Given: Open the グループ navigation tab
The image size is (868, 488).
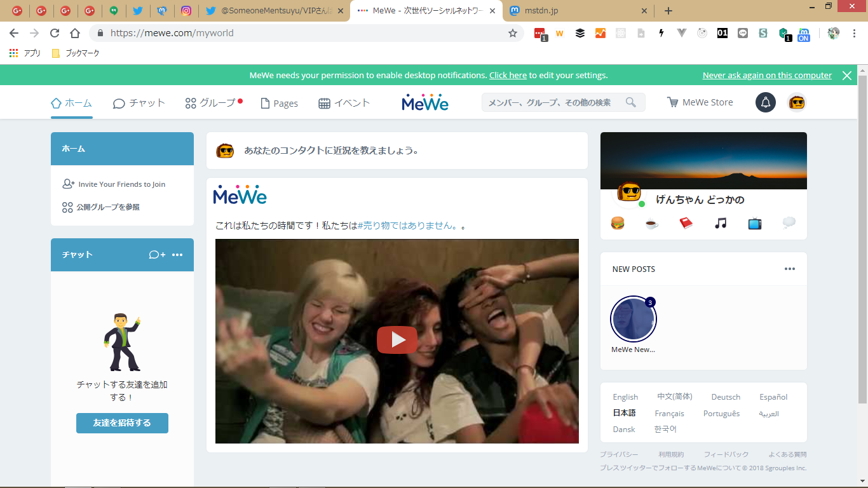Looking at the screenshot, I should (x=210, y=103).
